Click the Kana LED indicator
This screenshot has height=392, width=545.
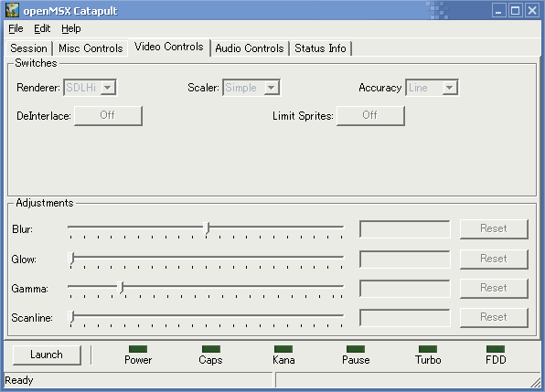coord(283,349)
